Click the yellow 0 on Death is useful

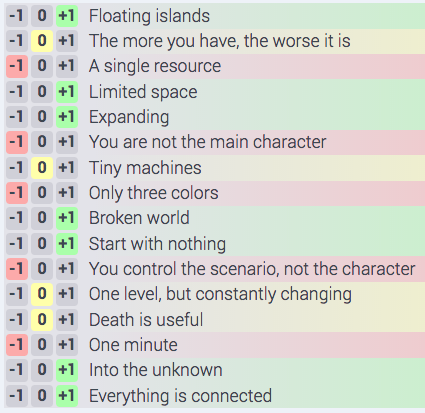[x=42, y=320]
